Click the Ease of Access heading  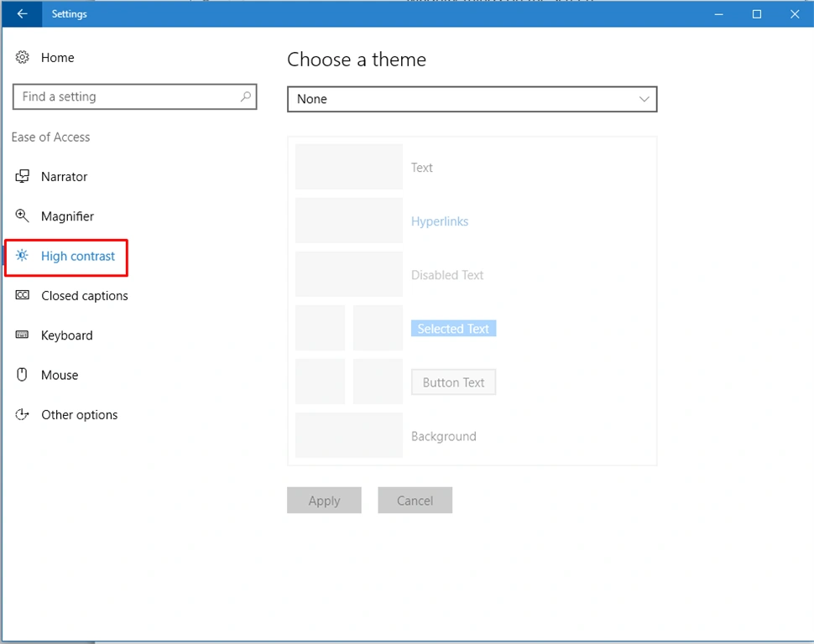coord(51,137)
